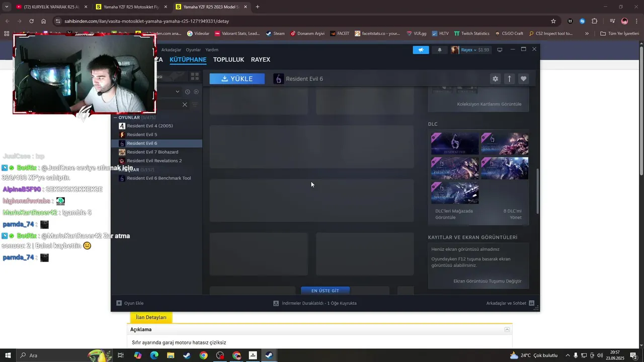Click Koleksiyon Kartlarını Görüntüle link
The image size is (644, 362).
489,104
